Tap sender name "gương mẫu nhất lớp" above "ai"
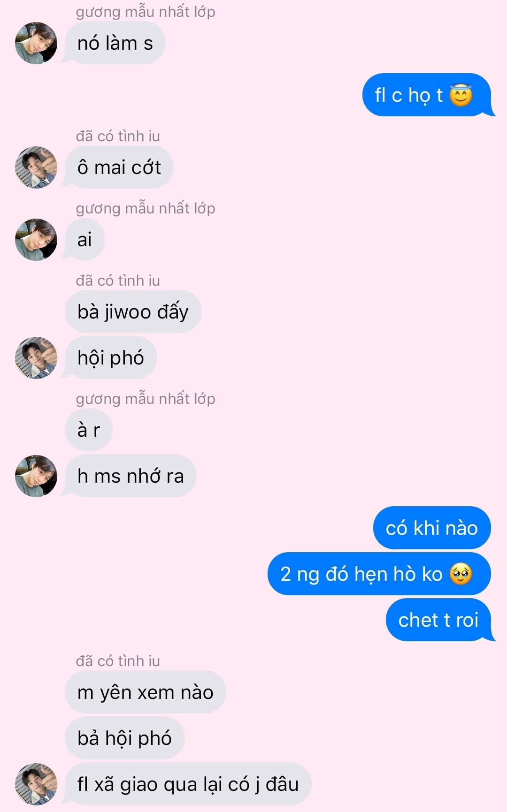This screenshot has height=812, width=507. click(x=146, y=208)
